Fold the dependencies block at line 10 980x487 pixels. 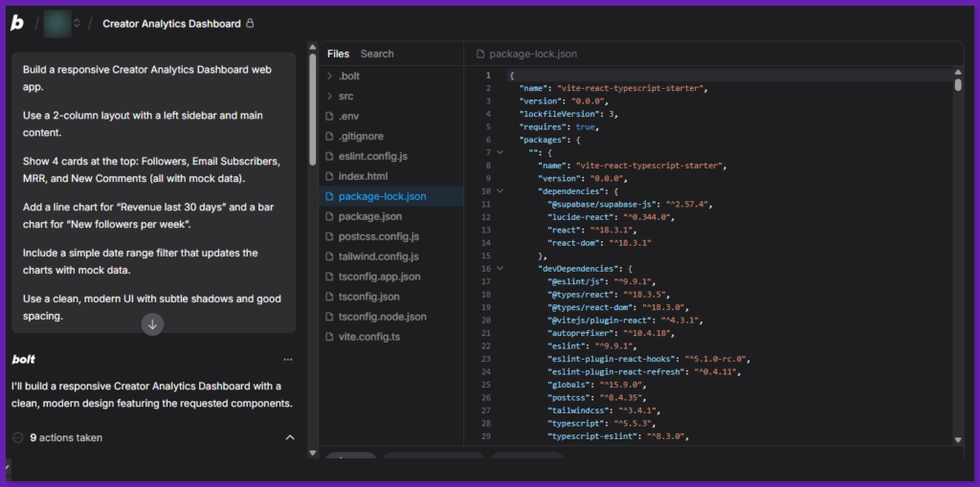pyautogui.click(x=500, y=191)
